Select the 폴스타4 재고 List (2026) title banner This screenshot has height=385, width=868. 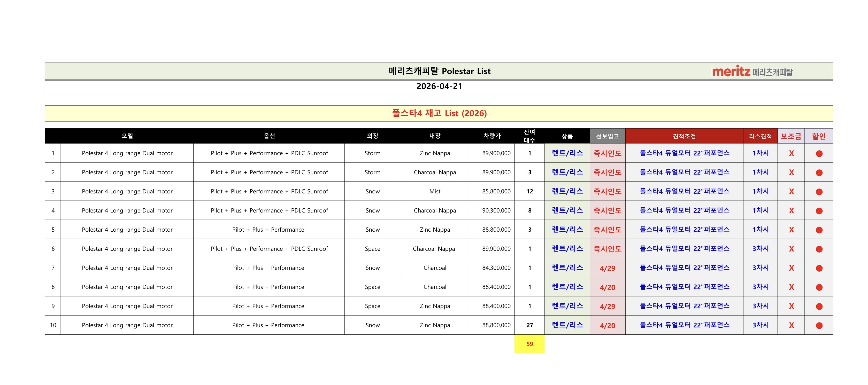click(439, 113)
